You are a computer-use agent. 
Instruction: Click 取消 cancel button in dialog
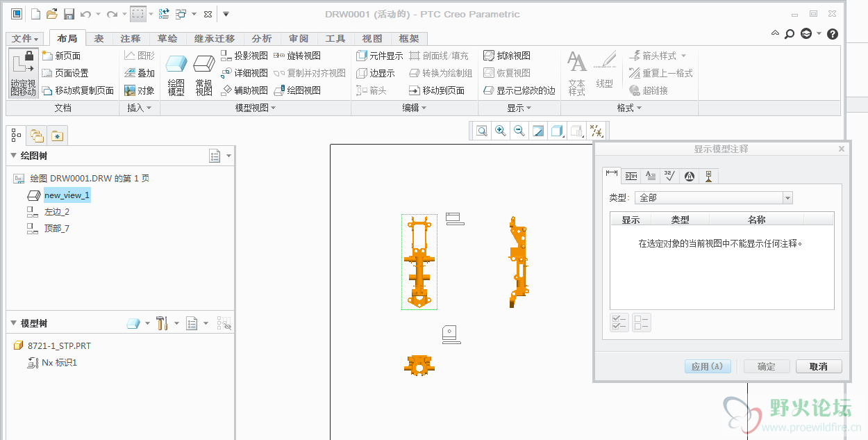(x=819, y=366)
